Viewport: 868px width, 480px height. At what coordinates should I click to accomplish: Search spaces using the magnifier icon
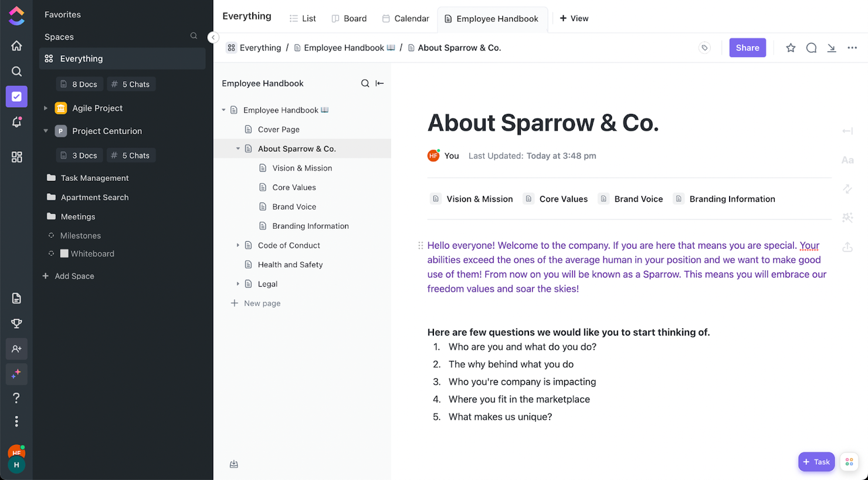pyautogui.click(x=194, y=36)
